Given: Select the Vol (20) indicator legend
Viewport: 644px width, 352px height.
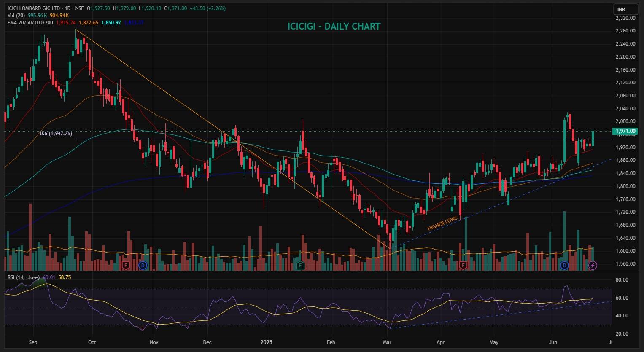Looking at the screenshot, I should click(x=17, y=16).
